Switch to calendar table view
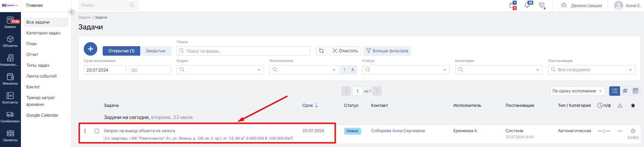Screen dimensions: 644x147 point(636,91)
